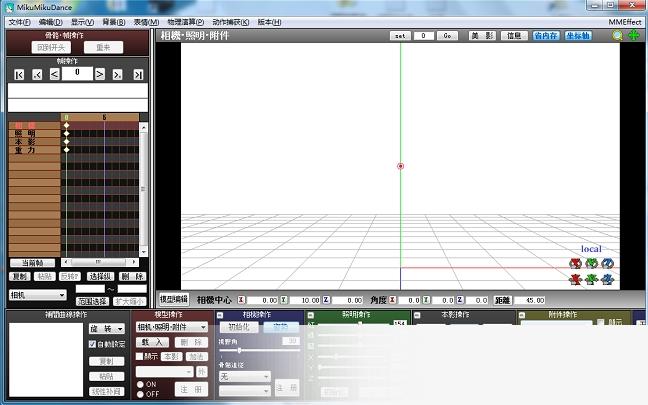Open the 物理演算(P) menu
The height and width of the screenshot is (405, 648).
186,22
